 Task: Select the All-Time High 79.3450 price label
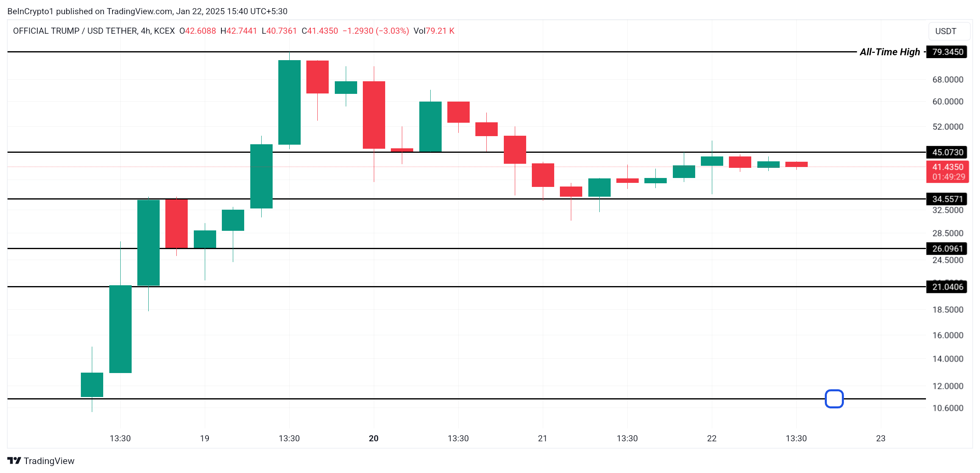[946, 52]
